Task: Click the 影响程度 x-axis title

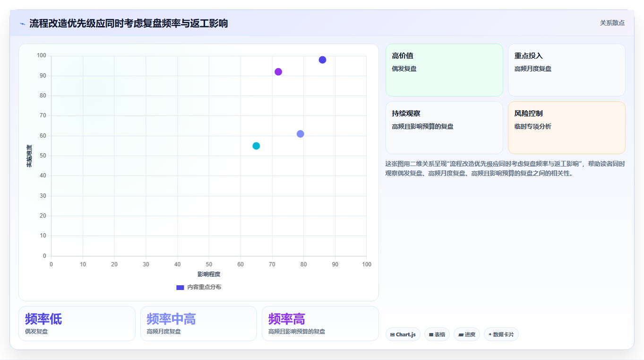Action: pyautogui.click(x=209, y=274)
